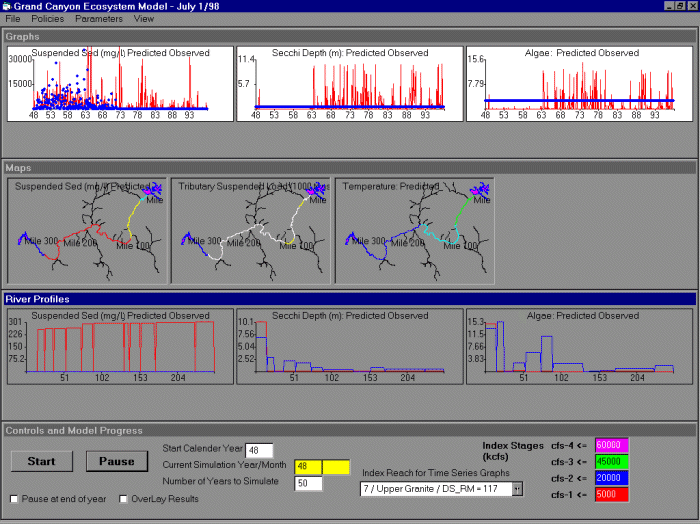Viewport: 700px width, 524px height.
Task: Open the Policies menu
Action: click(x=46, y=19)
